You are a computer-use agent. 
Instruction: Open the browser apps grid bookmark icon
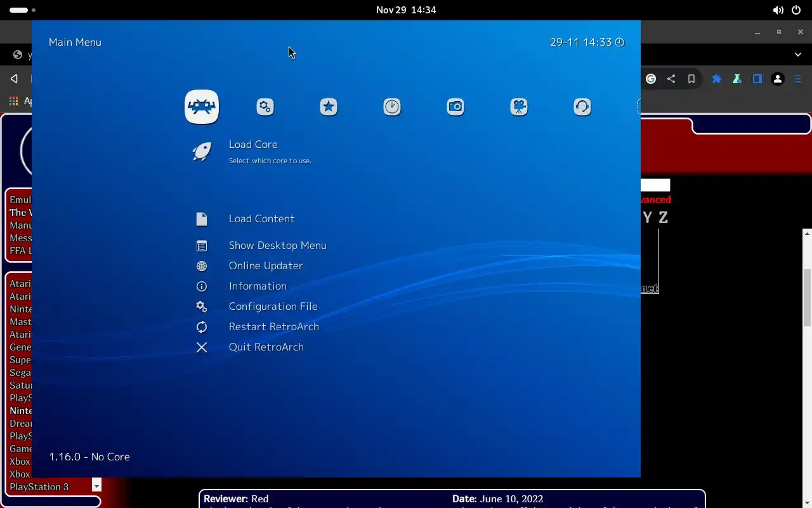tap(13, 101)
